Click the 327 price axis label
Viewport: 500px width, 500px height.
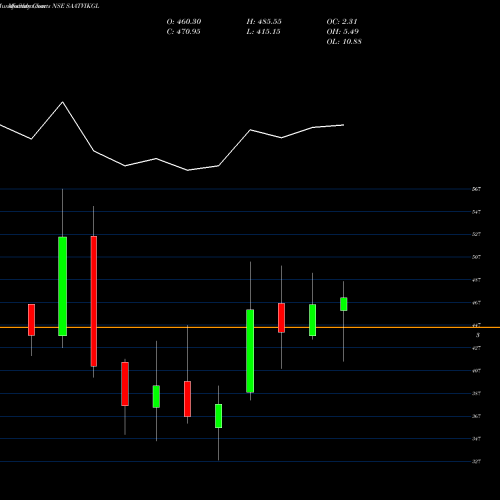(x=476, y=461)
